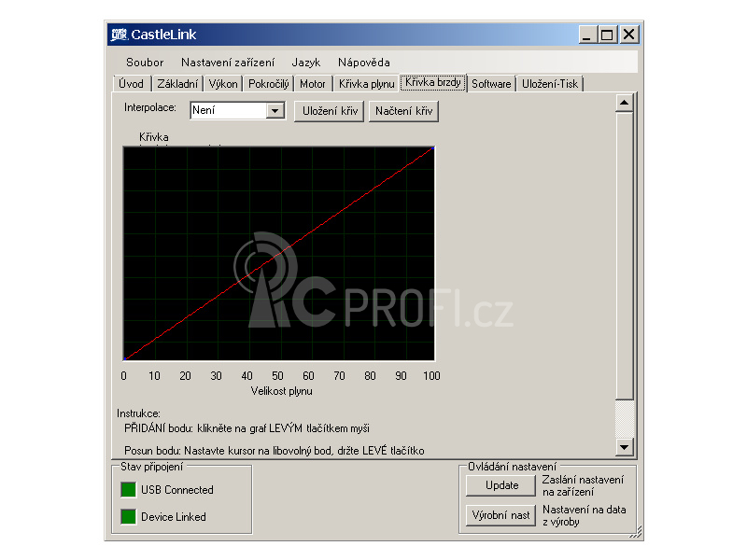Switch to the Pokročilý tab

point(268,84)
